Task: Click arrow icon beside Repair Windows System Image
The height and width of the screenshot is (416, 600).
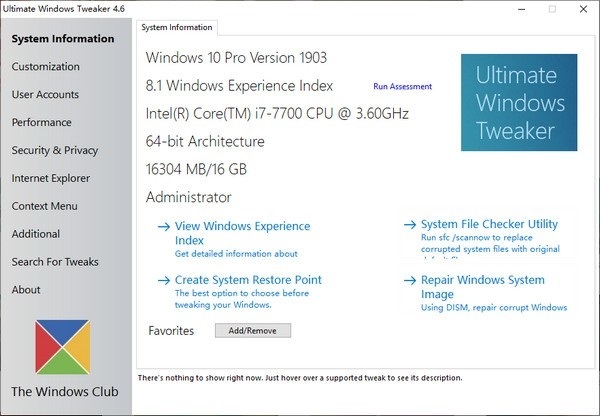Action: point(410,281)
